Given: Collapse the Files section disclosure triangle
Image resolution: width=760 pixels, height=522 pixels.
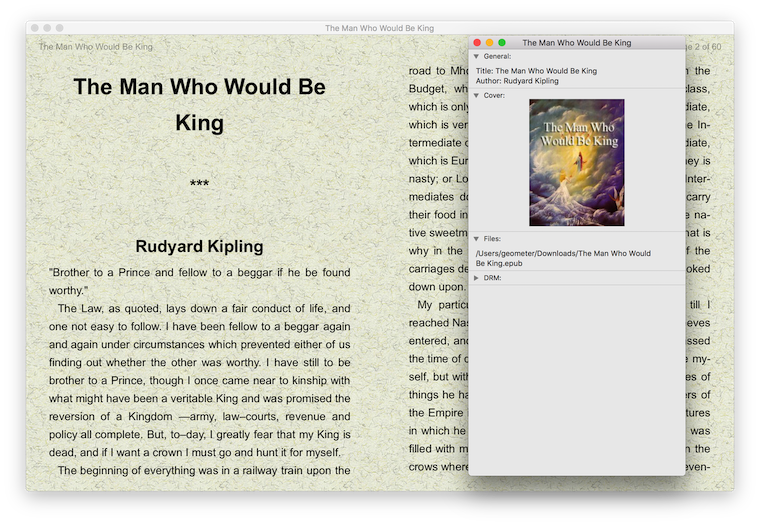Looking at the screenshot, I should coord(476,239).
